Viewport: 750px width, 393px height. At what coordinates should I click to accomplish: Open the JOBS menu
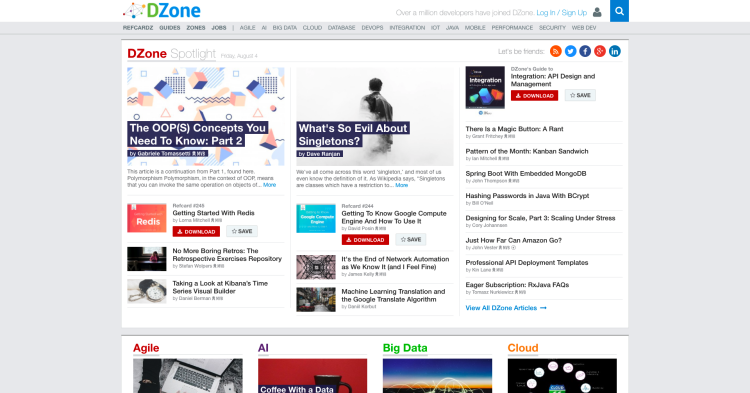pos(219,28)
